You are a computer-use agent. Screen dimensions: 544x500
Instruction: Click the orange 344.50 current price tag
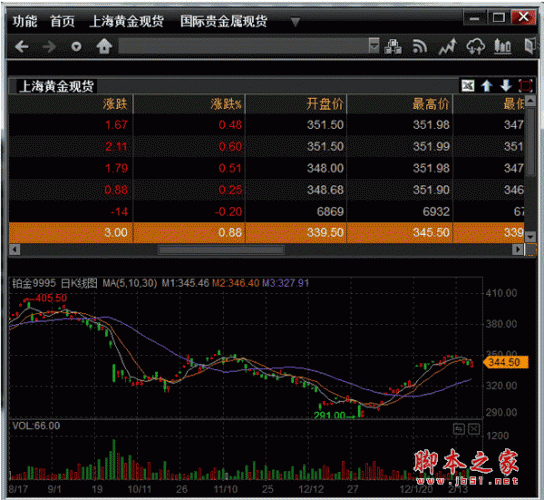pos(506,363)
